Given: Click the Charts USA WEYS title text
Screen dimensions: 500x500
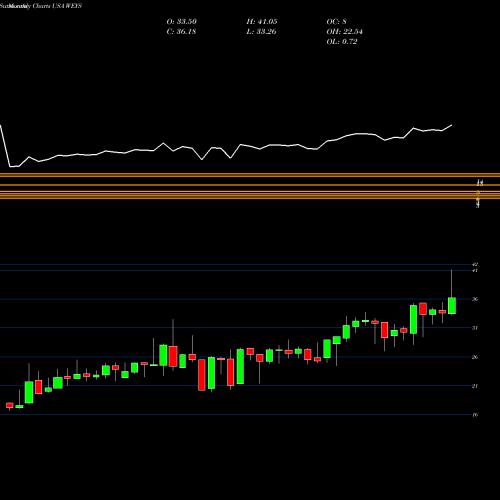Looking at the screenshot, I should point(57,6).
